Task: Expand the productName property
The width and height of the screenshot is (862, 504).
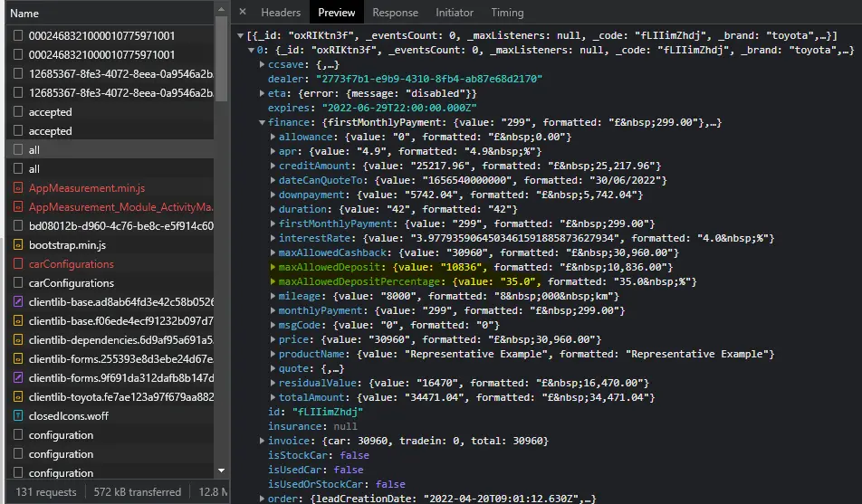Action: point(273,354)
